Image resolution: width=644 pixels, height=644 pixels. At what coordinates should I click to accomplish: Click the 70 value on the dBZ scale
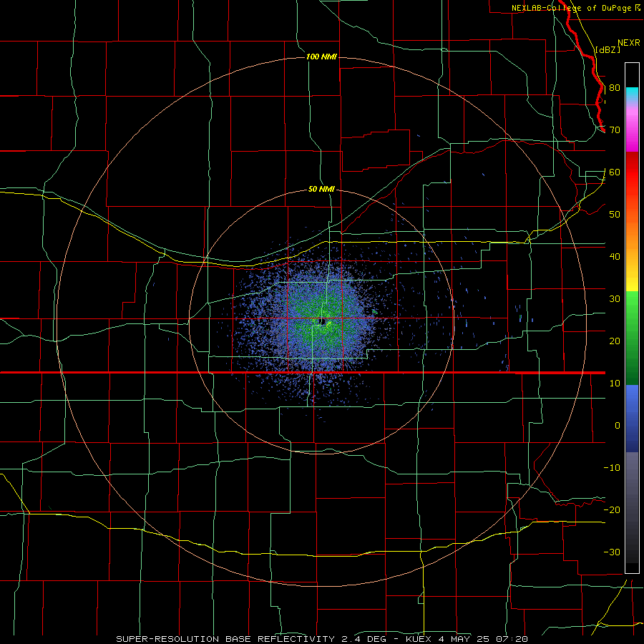(615, 130)
